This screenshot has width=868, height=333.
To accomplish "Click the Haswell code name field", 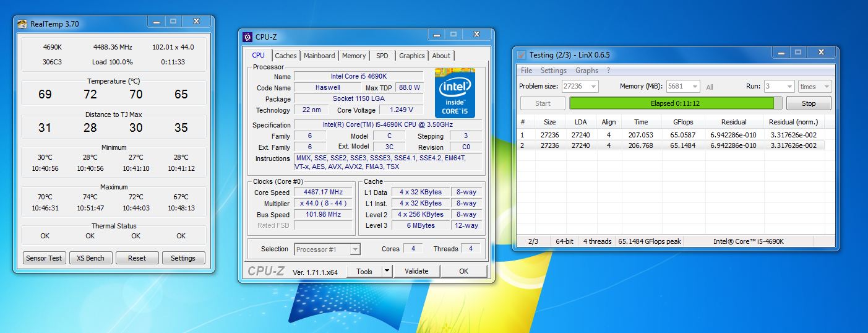I will coord(327,88).
